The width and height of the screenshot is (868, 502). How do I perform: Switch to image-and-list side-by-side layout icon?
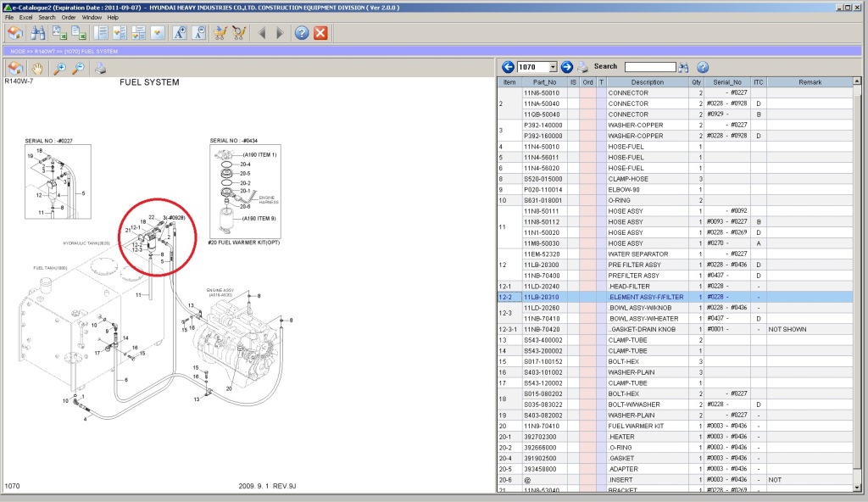[x=120, y=33]
